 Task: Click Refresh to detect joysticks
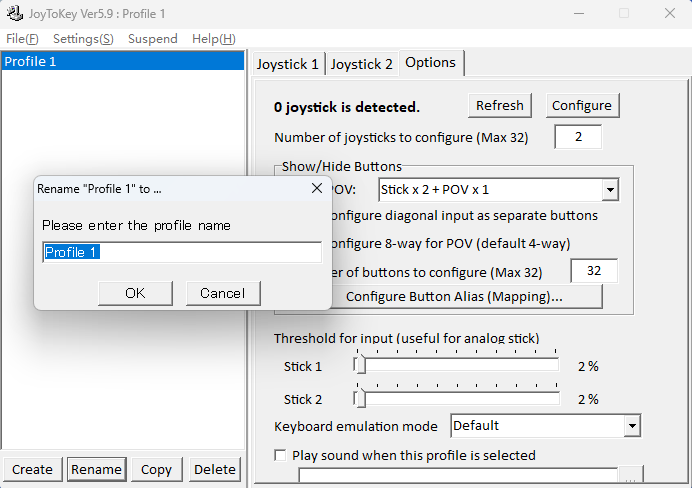[499, 105]
